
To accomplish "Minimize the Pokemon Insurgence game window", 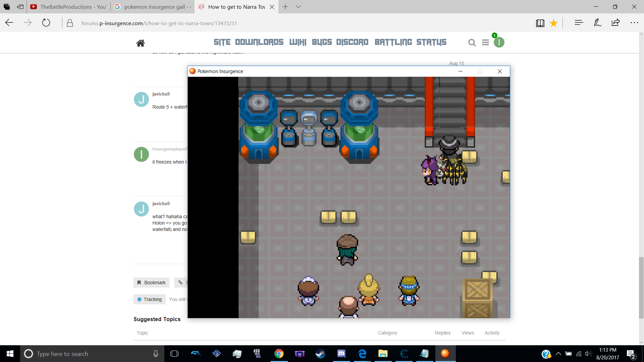I will pos(461,71).
